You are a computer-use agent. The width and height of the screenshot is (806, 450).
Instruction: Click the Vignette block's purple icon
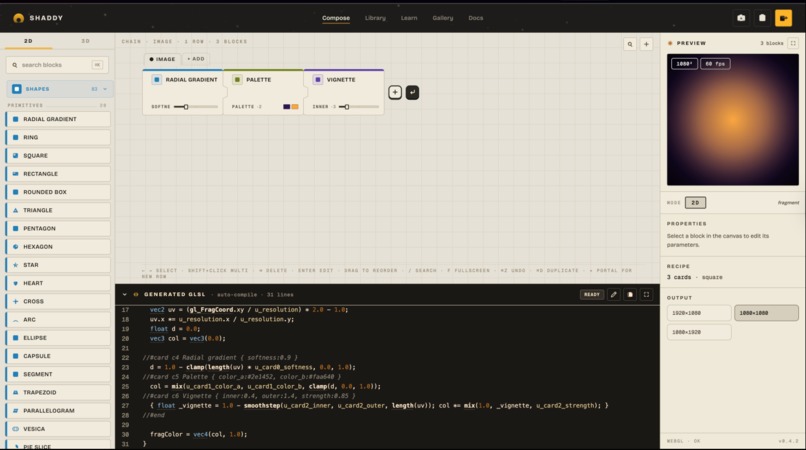pyautogui.click(x=318, y=80)
